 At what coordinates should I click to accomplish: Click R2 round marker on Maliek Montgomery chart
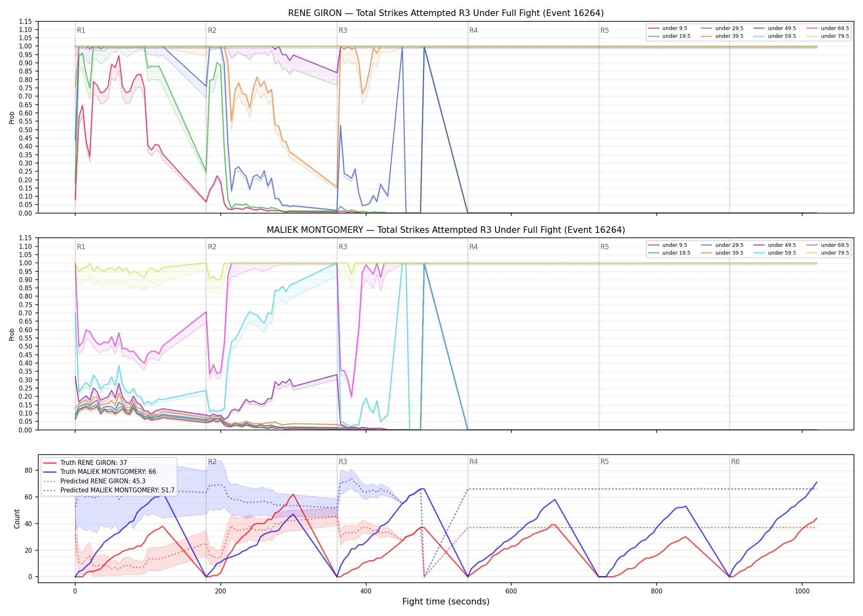tap(212, 247)
